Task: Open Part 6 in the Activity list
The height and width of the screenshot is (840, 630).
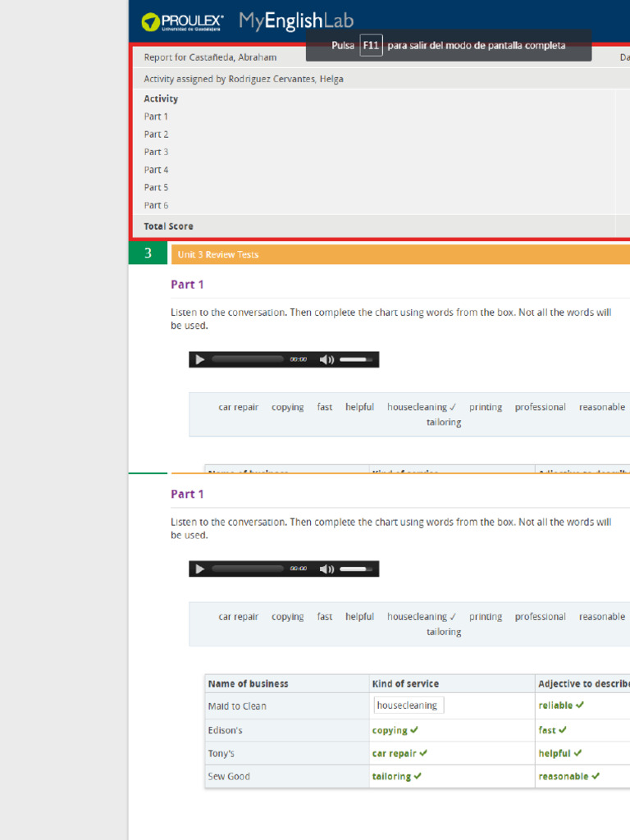Action: coord(156,205)
